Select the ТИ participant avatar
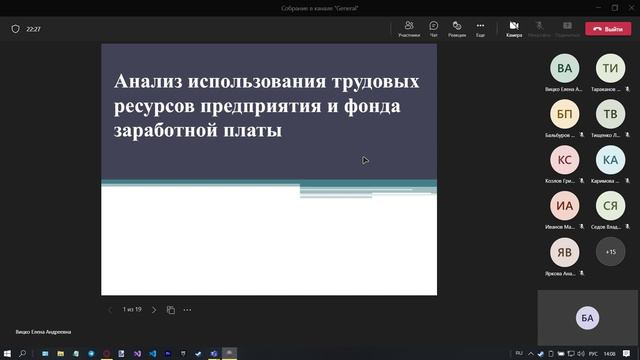 tap(610, 68)
